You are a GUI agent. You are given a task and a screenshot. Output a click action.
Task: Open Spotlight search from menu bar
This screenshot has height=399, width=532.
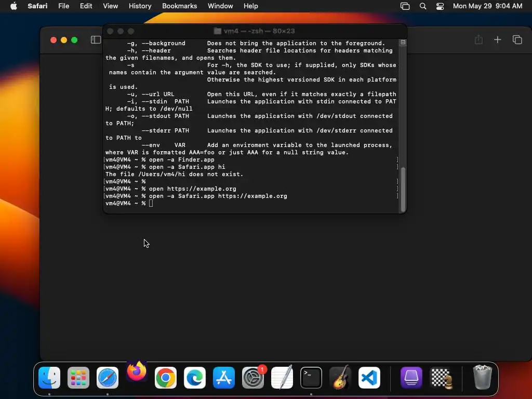423,6
